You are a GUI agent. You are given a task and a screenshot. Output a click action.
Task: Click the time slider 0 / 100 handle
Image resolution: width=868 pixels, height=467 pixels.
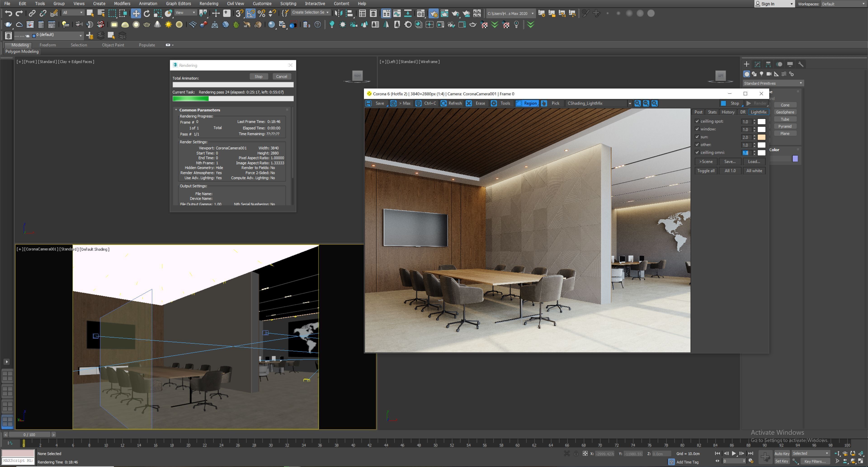coord(29,435)
